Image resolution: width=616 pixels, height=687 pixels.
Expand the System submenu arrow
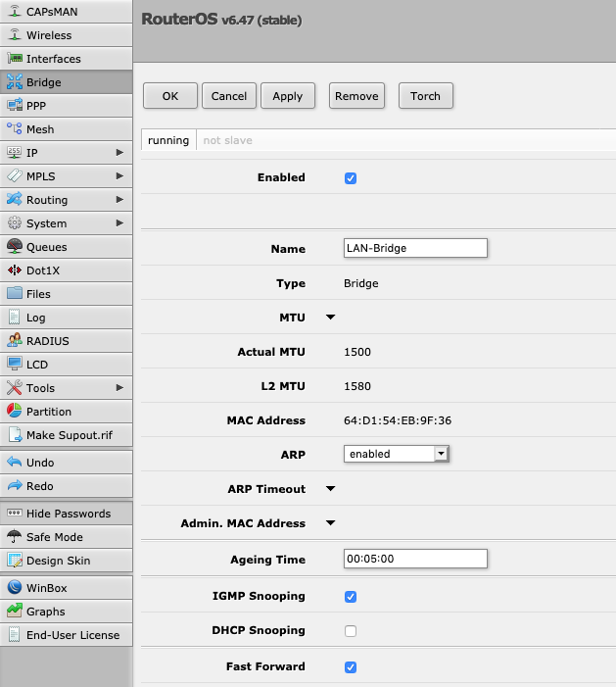119,223
